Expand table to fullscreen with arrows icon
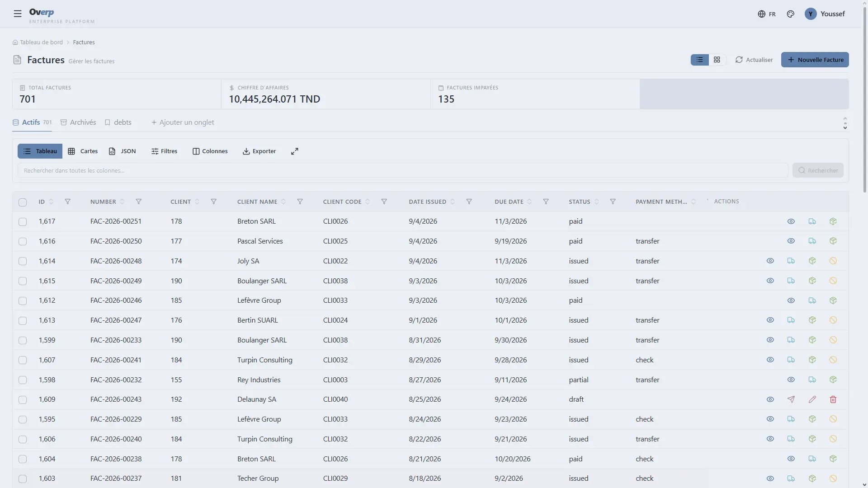The height and width of the screenshot is (488, 868). tap(295, 151)
